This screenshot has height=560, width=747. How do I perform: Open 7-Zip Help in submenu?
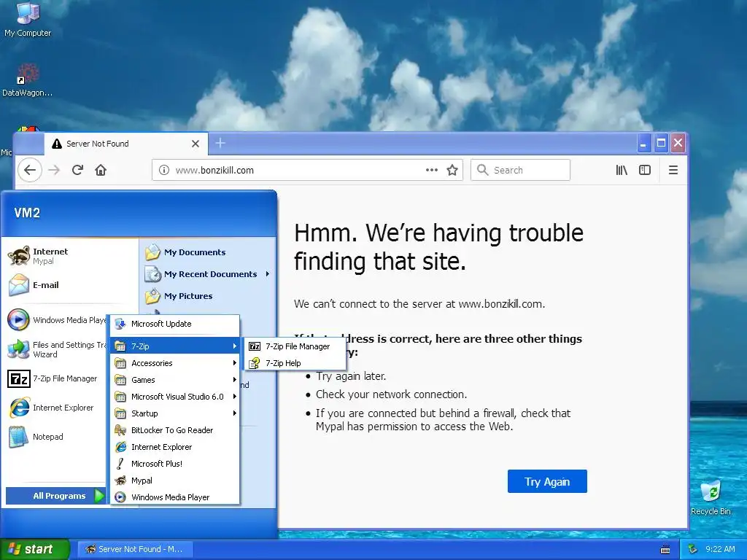click(295, 363)
